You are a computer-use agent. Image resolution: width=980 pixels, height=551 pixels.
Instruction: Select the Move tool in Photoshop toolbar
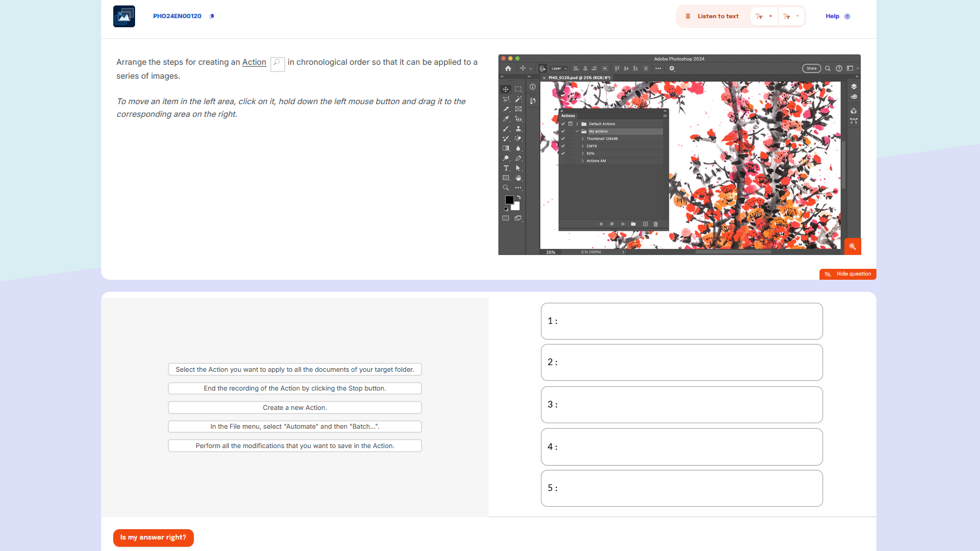[506, 89]
